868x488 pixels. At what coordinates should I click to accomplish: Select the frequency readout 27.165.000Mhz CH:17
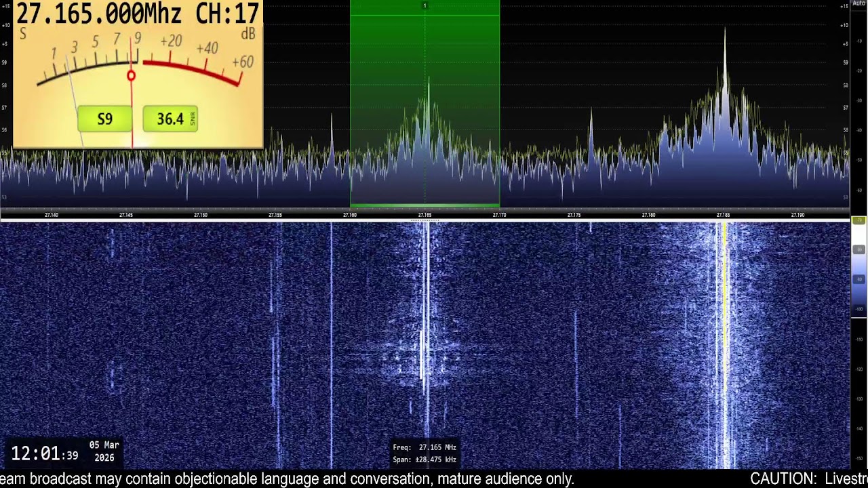click(138, 13)
